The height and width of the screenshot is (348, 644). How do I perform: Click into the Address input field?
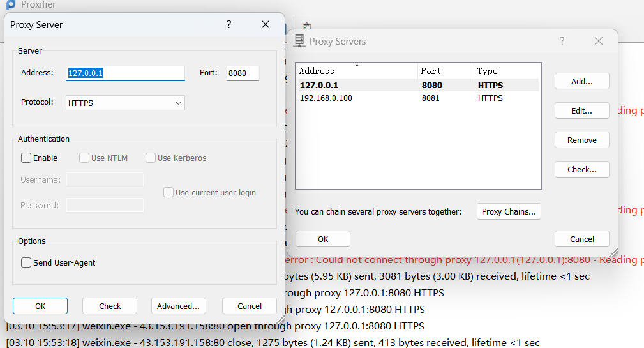point(125,73)
